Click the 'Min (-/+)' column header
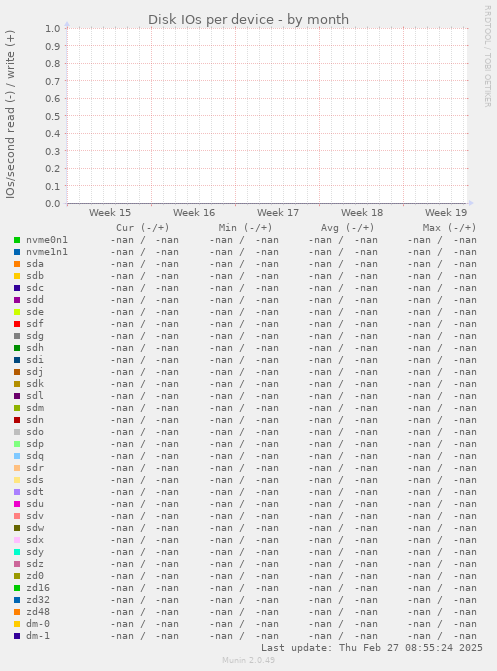Viewport: 497px width, 671px height. click(245, 228)
